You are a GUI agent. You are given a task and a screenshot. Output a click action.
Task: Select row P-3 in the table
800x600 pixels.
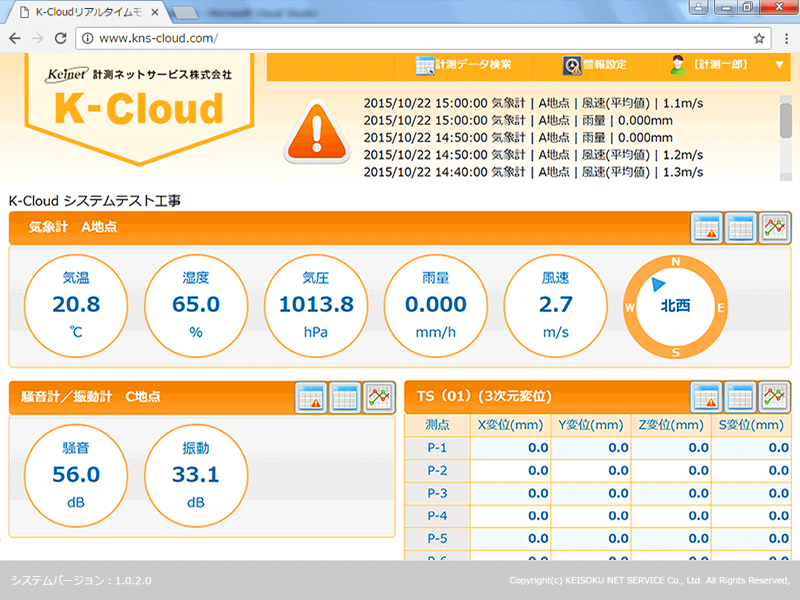[x=597, y=493]
